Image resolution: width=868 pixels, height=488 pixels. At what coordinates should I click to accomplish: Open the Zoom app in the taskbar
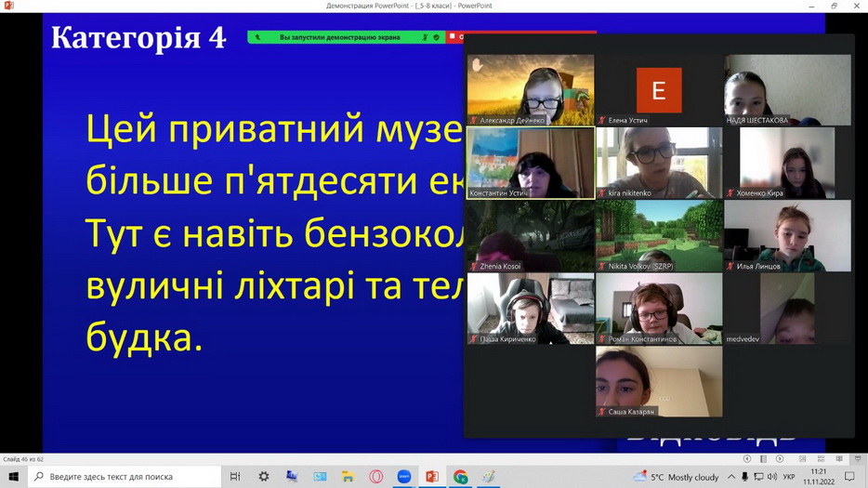click(x=404, y=477)
